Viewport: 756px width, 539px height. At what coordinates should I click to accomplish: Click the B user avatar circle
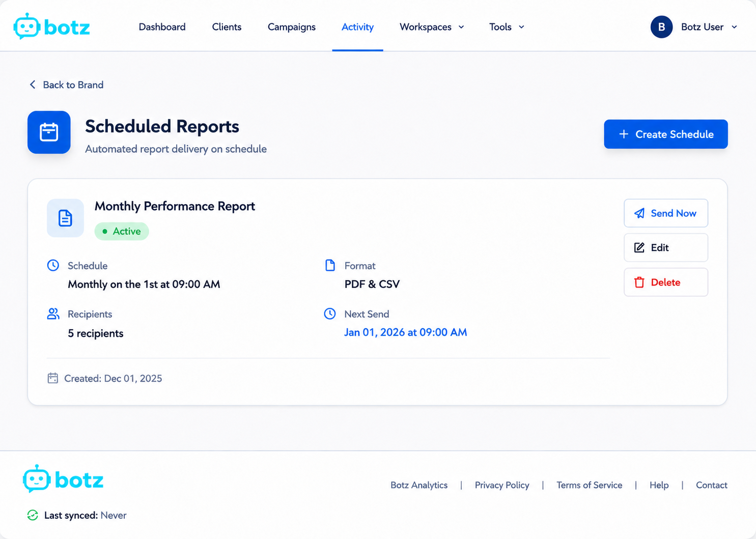pos(661,27)
